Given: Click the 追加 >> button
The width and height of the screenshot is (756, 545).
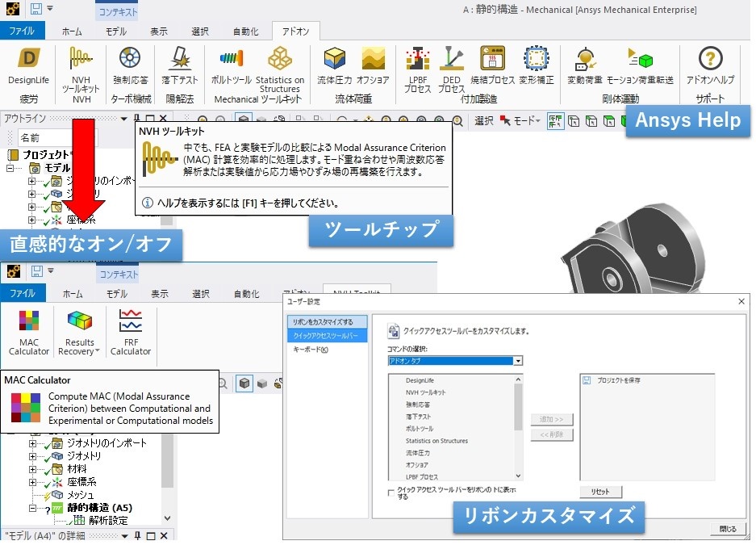Looking at the screenshot, I should pyautogui.click(x=552, y=419).
